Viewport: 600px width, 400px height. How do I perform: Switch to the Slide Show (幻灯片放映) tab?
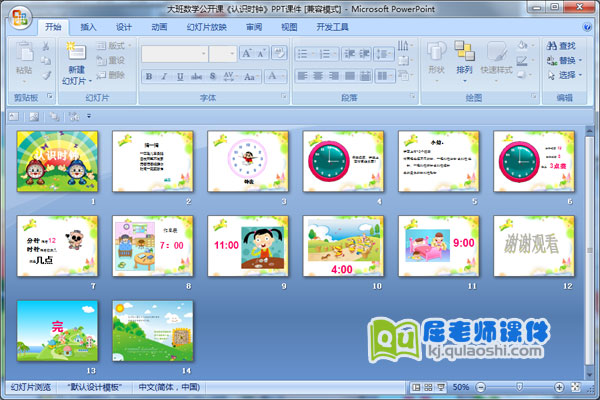tap(207, 27)
